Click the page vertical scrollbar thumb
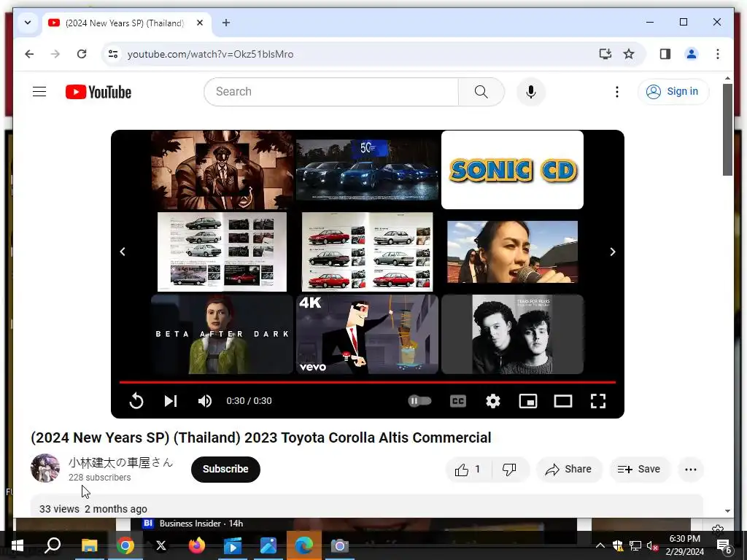 (x=727, y=130)
